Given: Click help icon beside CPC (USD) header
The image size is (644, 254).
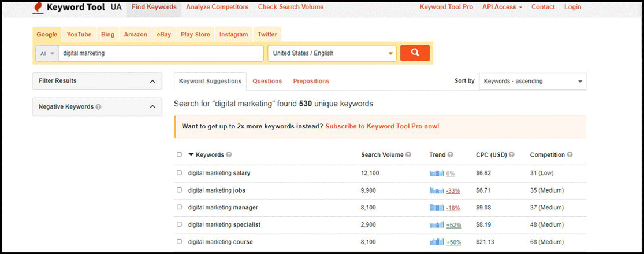Looking at the screenshot, I should pos(511,155).
